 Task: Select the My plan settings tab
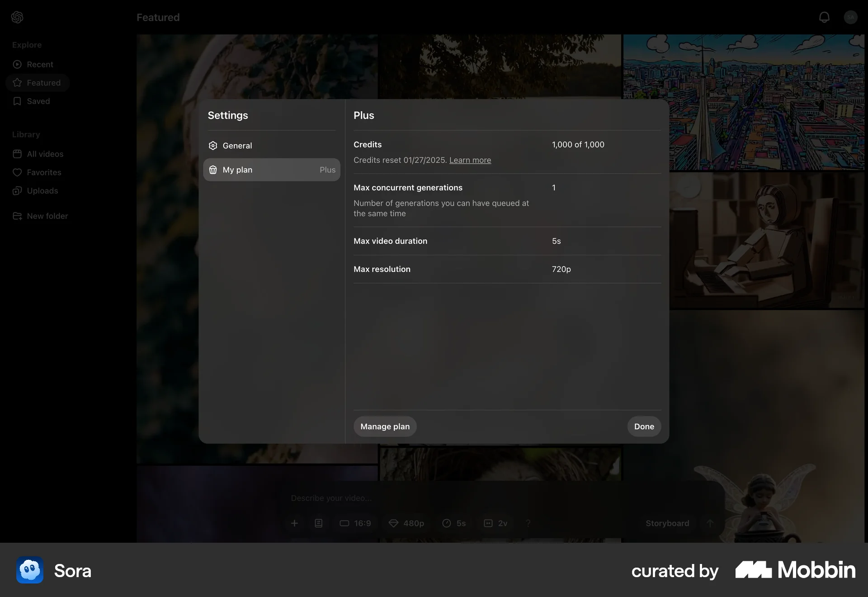click(x=237, y=170)
